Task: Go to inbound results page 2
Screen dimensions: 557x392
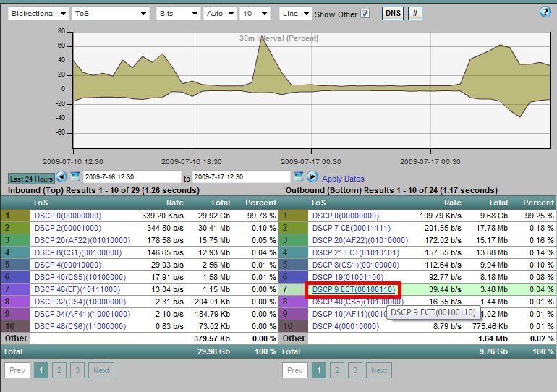Action: pyautogui.click(x=59, y=370)
